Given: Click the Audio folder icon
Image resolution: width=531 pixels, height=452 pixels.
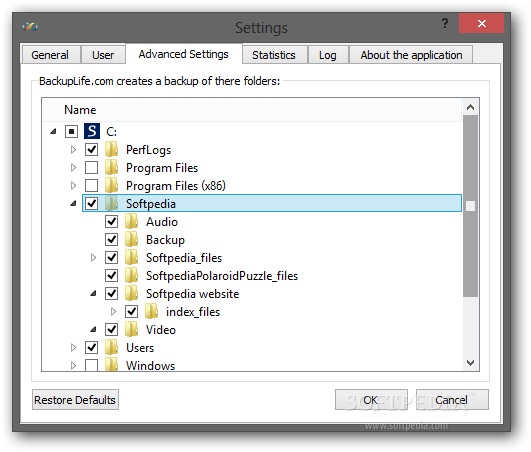Looking at the screenshot, I should pyautogui.click(x=131, y=221).
